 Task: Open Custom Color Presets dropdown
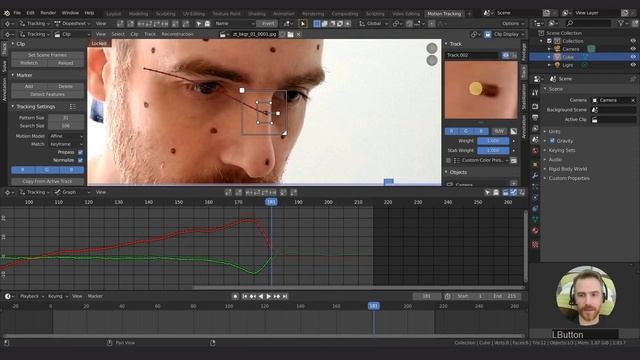(x=481, y=160)
